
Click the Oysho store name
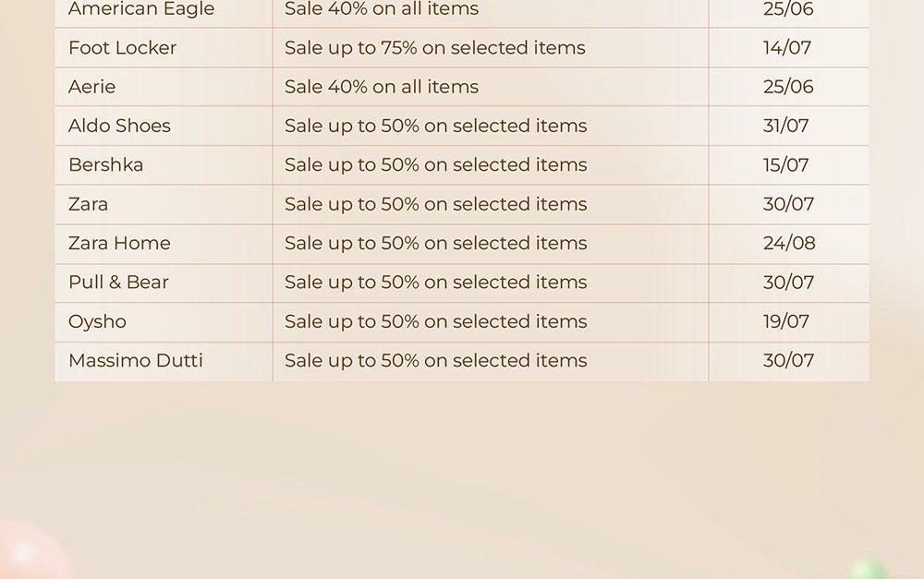click(x=97, y=321)
